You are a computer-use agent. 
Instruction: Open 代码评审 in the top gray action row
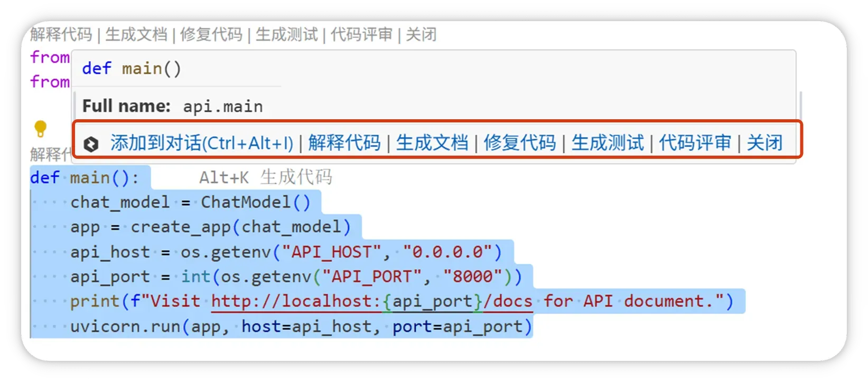click(361, 35)
